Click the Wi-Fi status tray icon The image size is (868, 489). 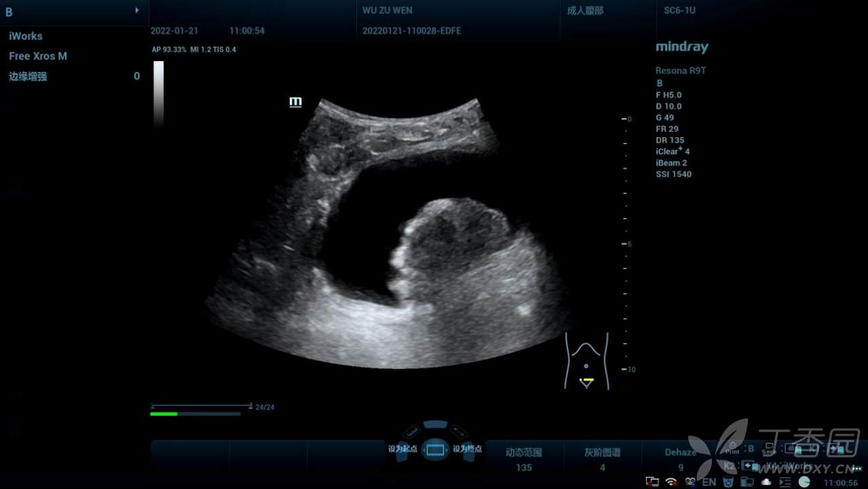coord(671,482)
